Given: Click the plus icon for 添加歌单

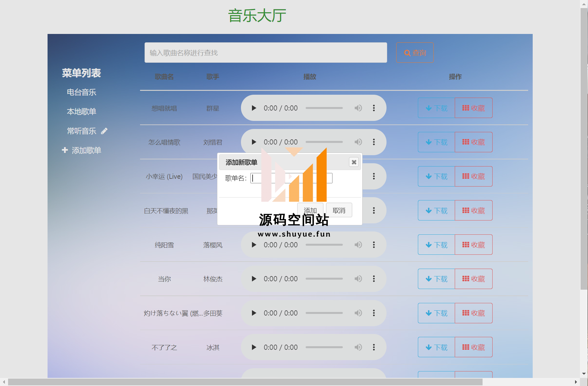Looking at the screenshot, I should tap(65, 150).
